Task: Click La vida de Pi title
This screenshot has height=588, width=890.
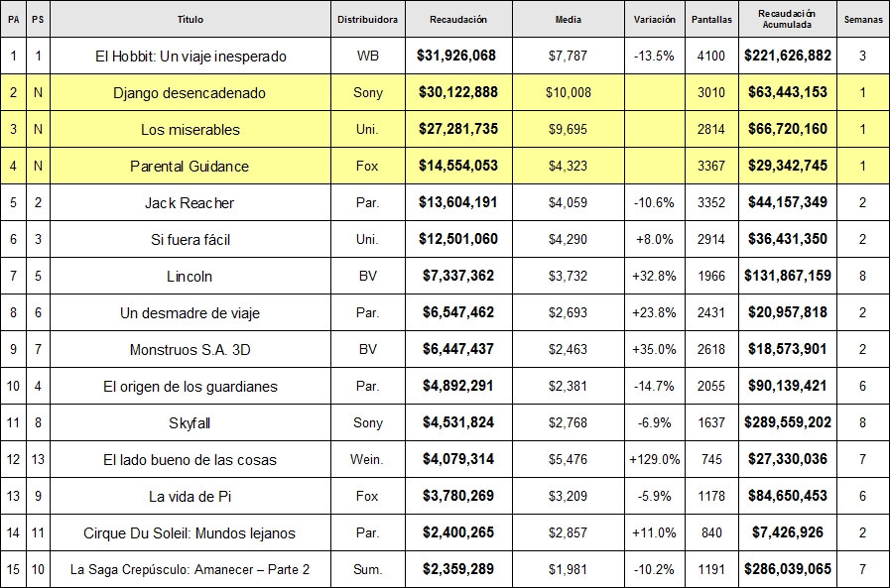Action: tap(191, 496)
